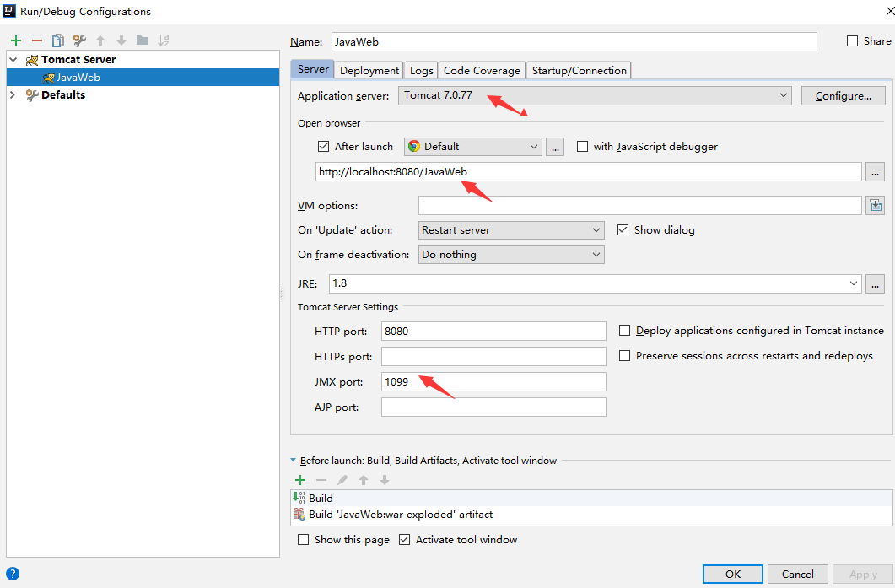The image size is (895, 588).
Task: Click the Cancel button
Action: point(797,574)
